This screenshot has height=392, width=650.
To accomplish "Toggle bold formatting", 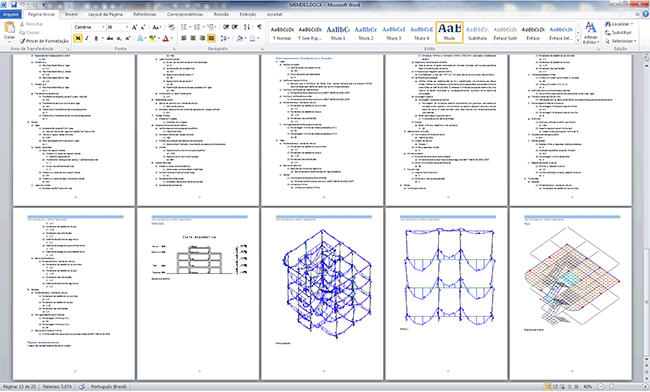I will (x=78, y=38).
